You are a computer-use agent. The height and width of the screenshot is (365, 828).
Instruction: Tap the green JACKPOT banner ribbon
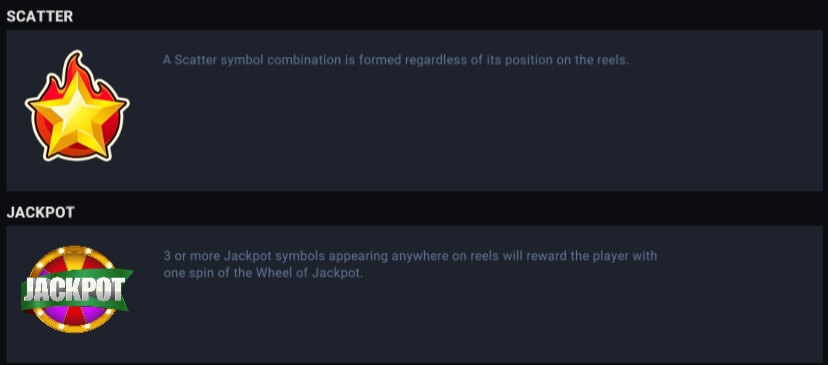[x=77, y=289]
